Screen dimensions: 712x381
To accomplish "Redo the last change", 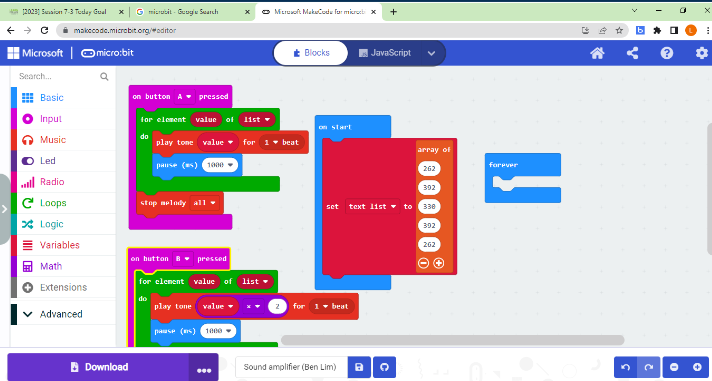I will click(x=648, y=367).
